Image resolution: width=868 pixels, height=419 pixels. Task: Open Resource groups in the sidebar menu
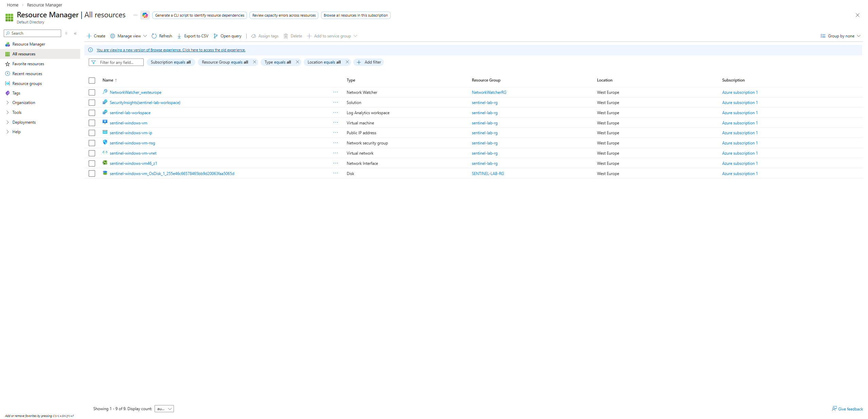click(27, 84)
